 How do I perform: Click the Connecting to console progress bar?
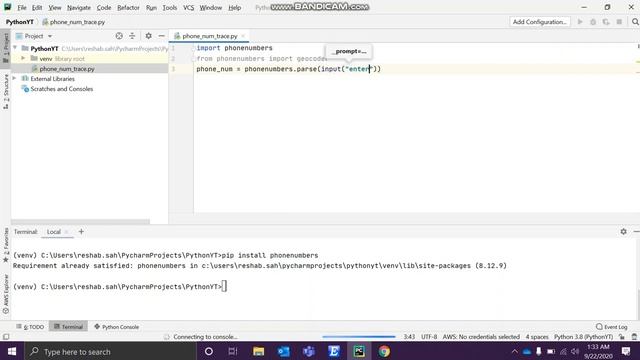point(359,337)
